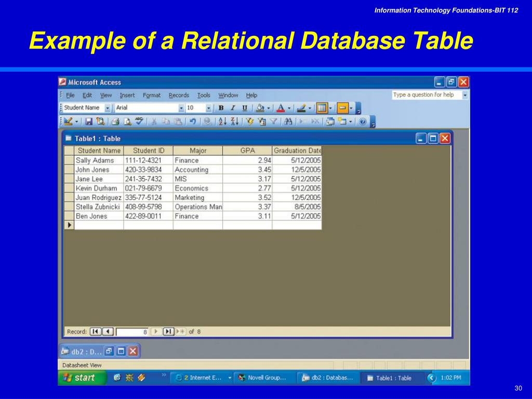Toggle Bold formatting button
This screenshot has height=399, width=532.
click(x=221, y=108)
